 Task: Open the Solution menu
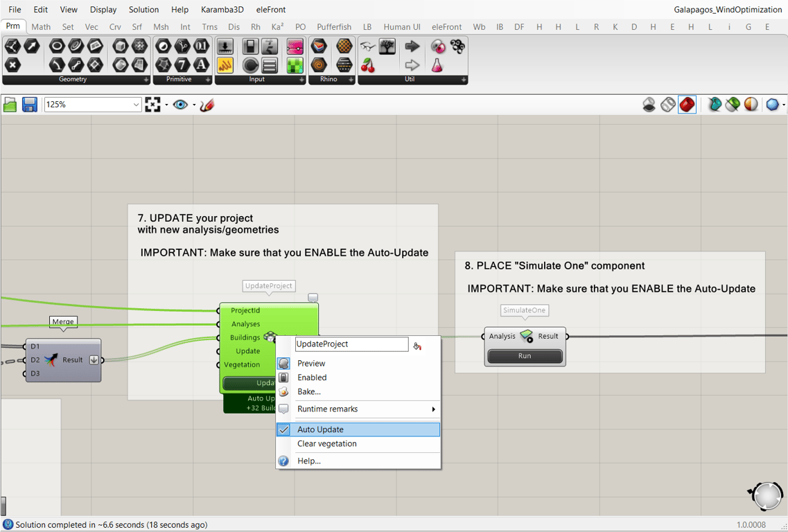(x=143, y=10)
